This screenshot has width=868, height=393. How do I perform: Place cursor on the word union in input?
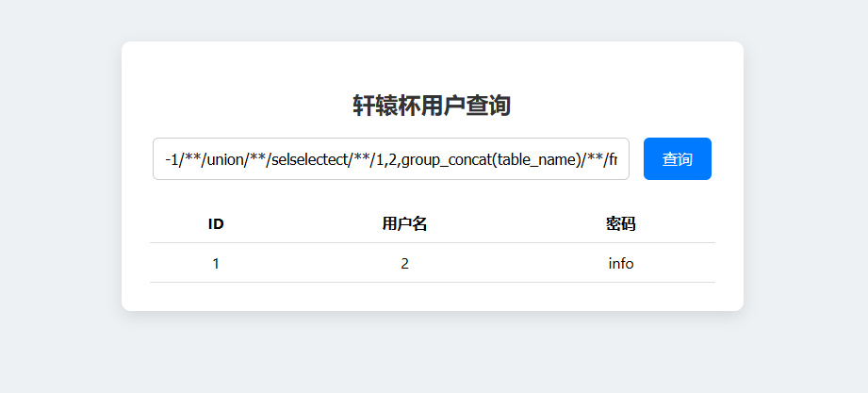(x=226, y=160)
